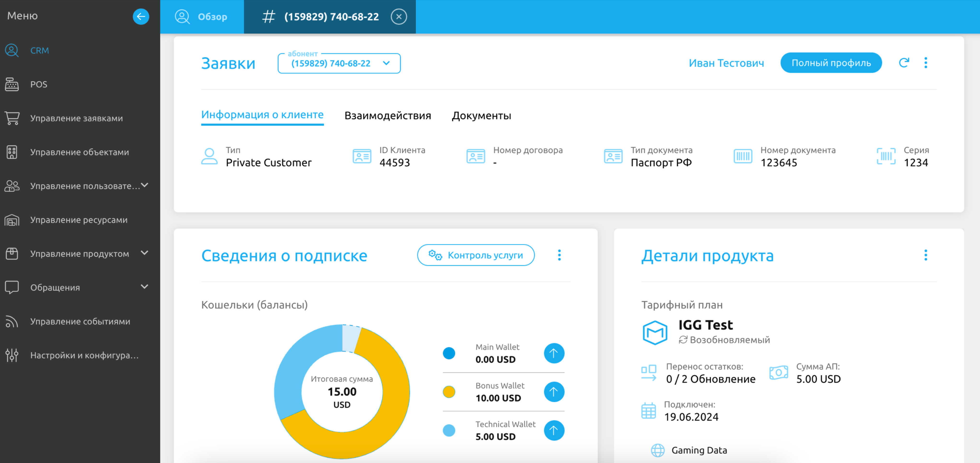Click the yellow Bonus Wallet legend dot
The width and height of the screenshot is (980, 463).
coord(449,392)
